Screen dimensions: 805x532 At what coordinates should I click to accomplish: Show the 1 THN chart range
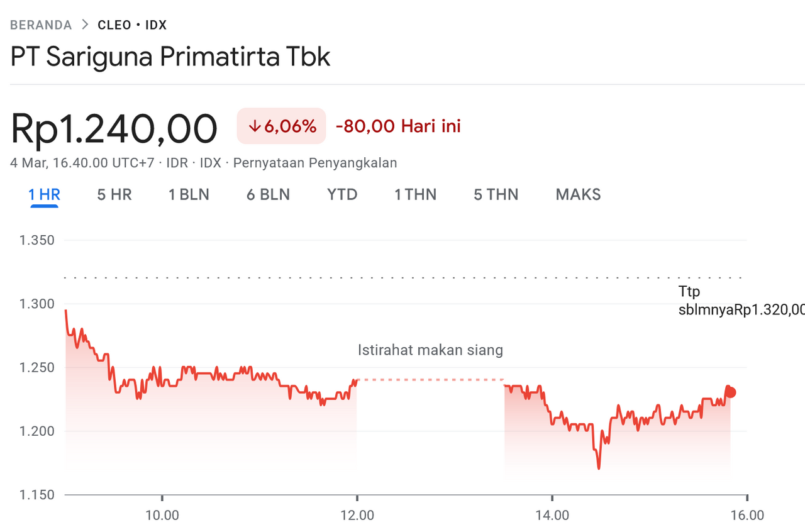coord(415,194)
